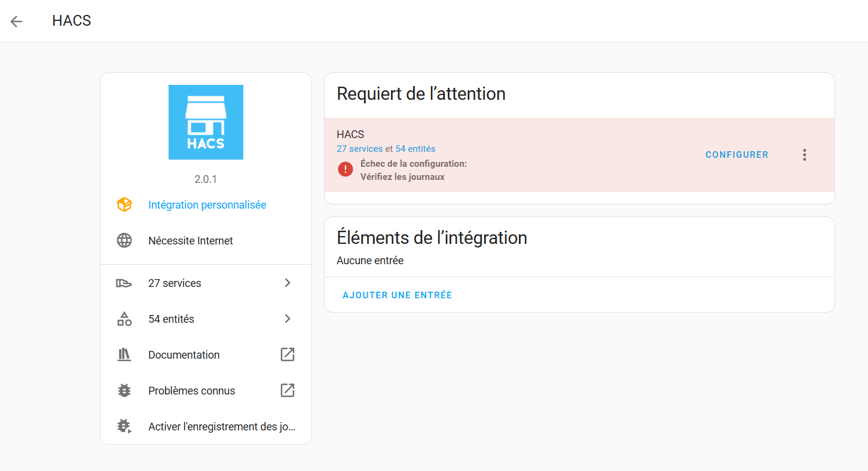Go back using the arrow icon
The height and width of the screenshot is (471, 868).
[x=16, y=22]
